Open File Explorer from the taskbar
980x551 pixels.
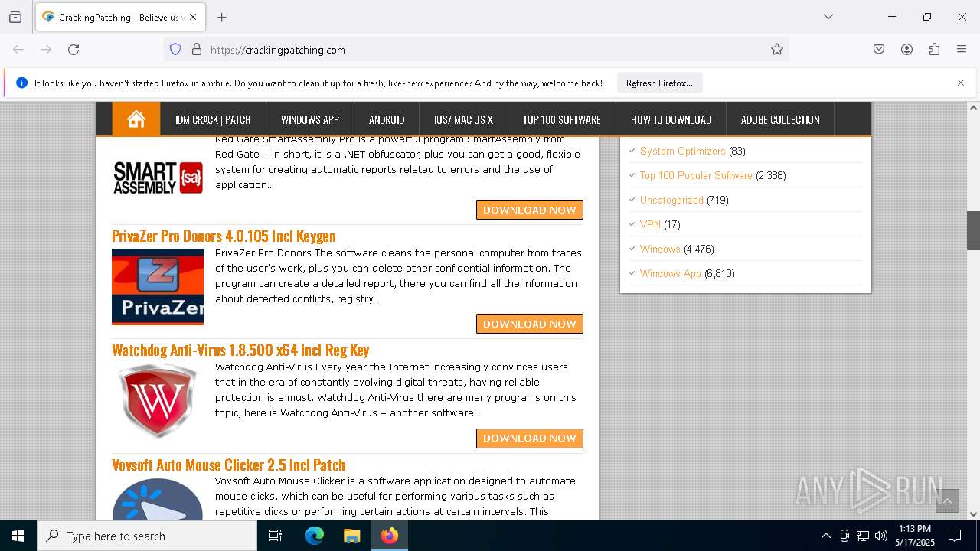pyautogui.click(x=351, y=536)
